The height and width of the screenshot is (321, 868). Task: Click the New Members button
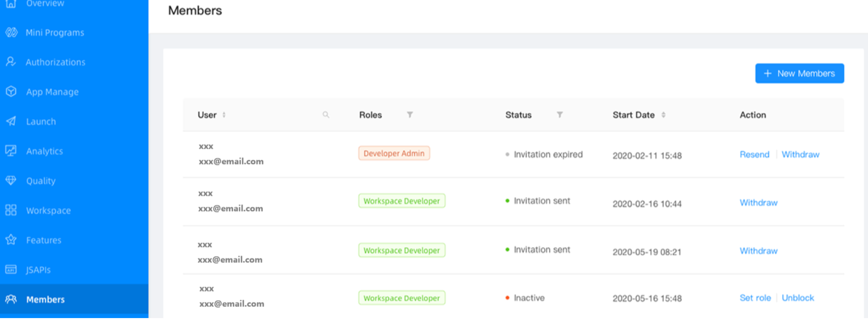pyautogui.click(x=799, y=73)
